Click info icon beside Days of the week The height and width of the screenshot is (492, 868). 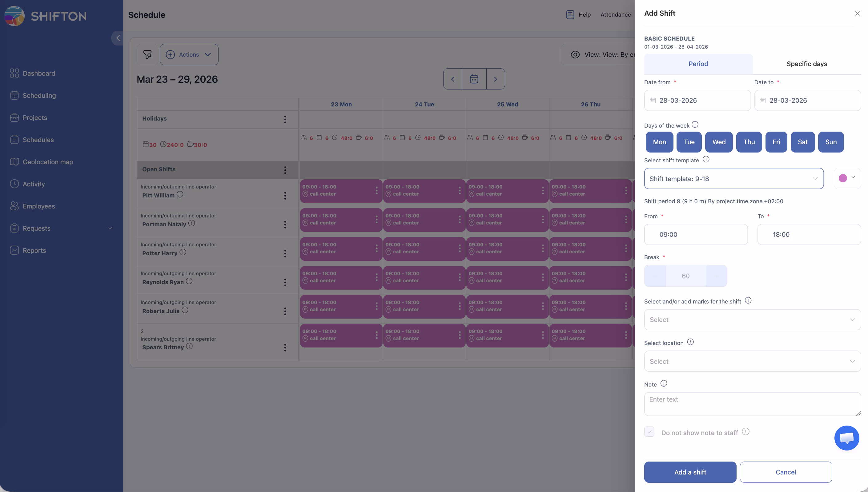point(695,125)
